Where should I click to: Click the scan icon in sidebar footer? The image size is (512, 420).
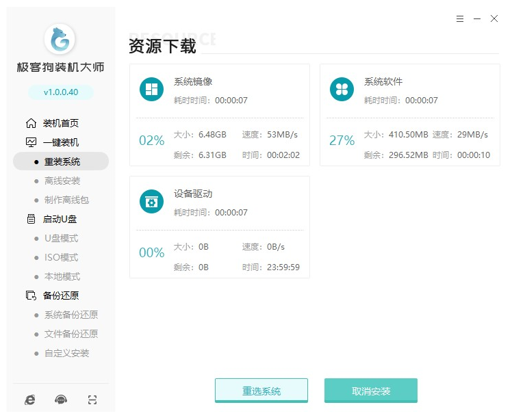92,400
